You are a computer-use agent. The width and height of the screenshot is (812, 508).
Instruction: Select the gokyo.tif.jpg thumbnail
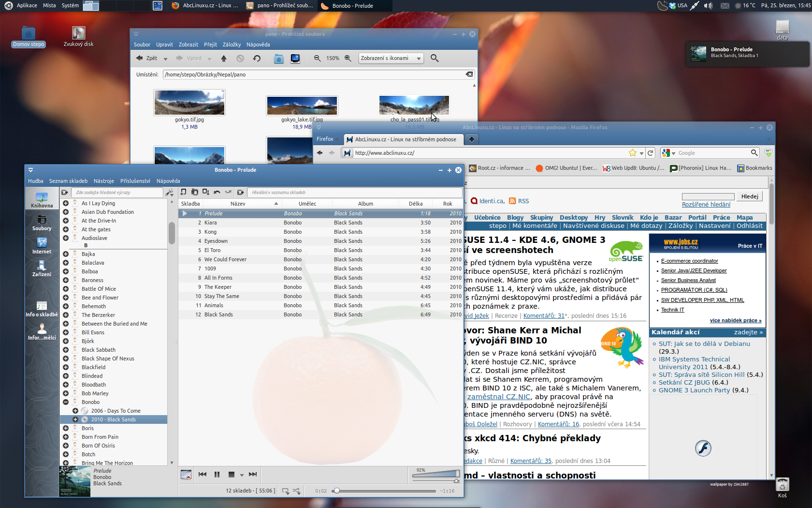pos(189,102)
